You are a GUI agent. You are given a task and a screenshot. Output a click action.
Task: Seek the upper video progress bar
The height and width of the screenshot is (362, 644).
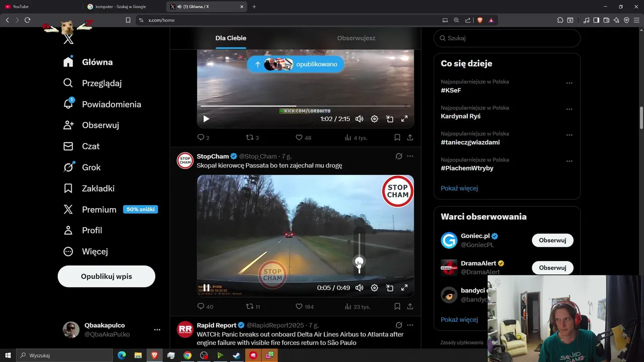click(x=305, y=106)
